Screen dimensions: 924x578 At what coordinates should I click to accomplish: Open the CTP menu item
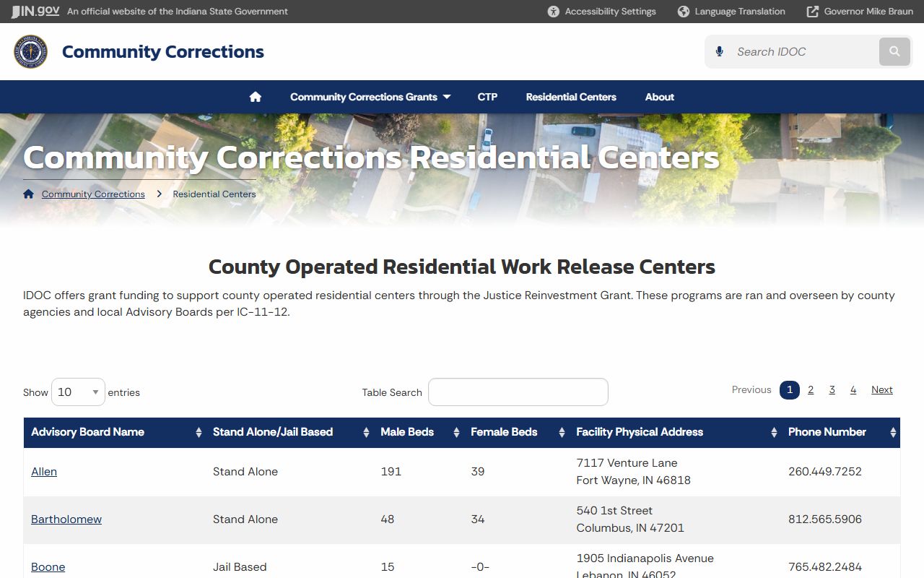pos(487,97)
